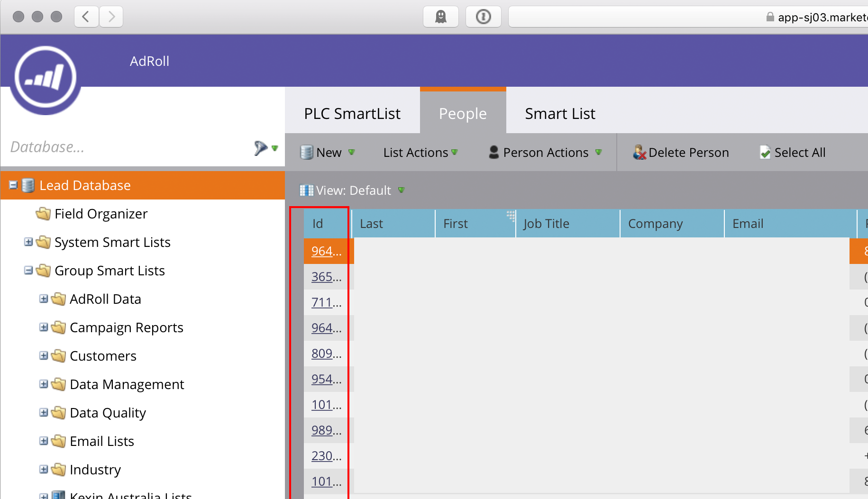Click the Group Smart Lists folder icon
The image size is (868, 499).
[x=43, y=271]
